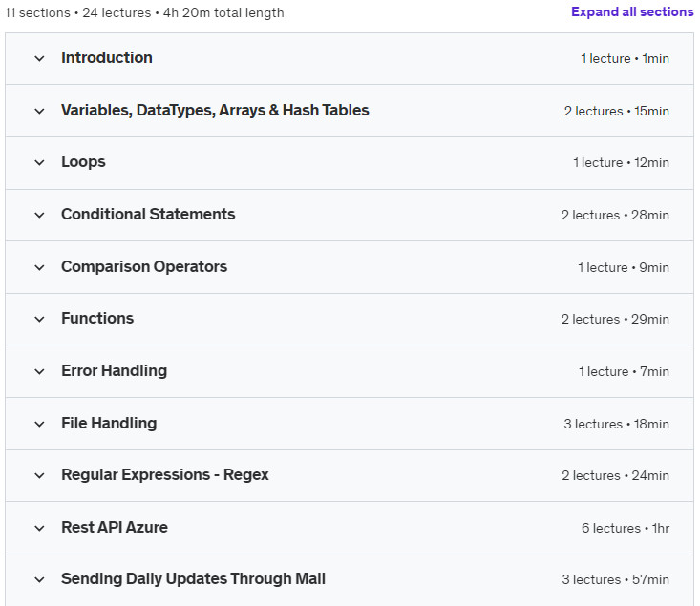Click the '1 lecture • 9min' label
The width and height of the screenshot is (700, 606).
(624, 267)
